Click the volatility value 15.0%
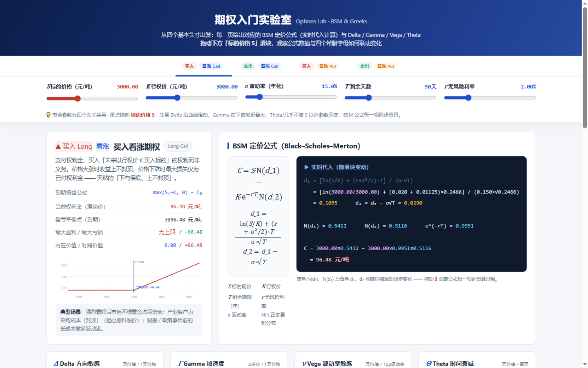The image size is (588, 368). coord(330,86)
